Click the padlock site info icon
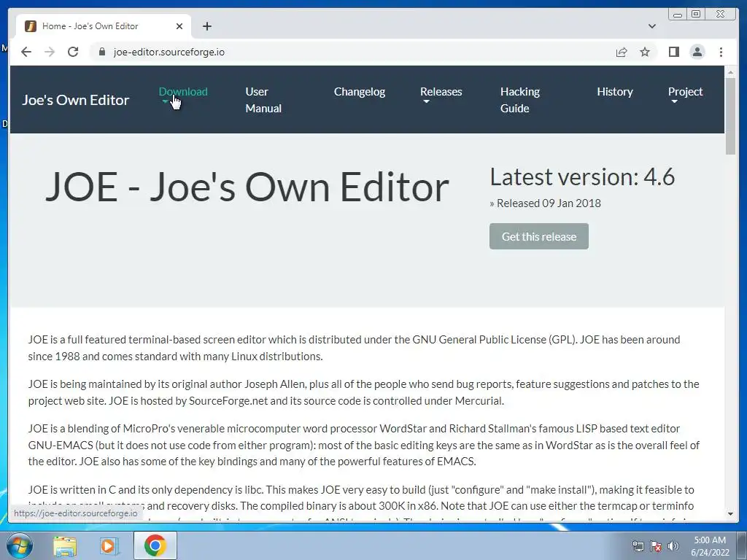The width and height of the screenshot is (747, 560). point(101,52)
